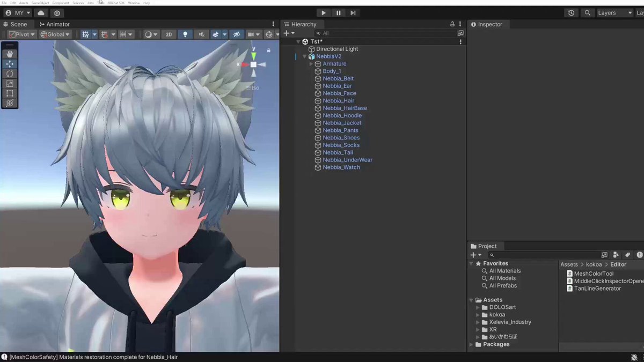Toggle increment snapping

(123, 34)
